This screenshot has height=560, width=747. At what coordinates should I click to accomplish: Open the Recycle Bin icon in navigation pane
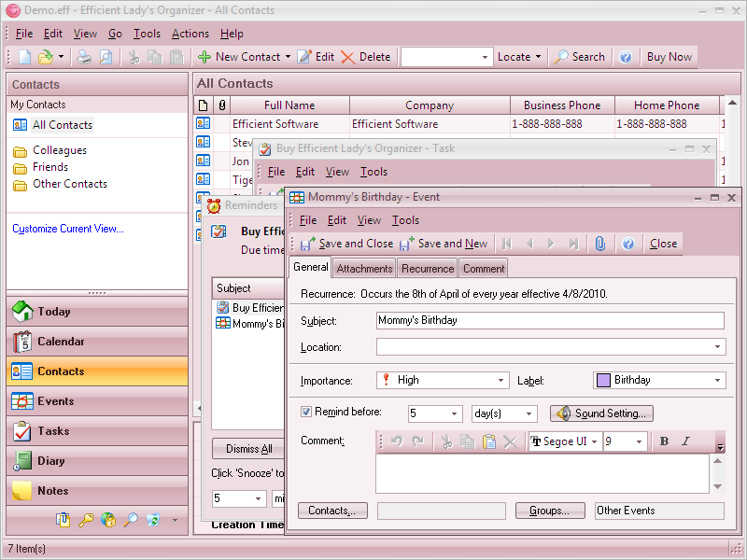pos(153,520)
